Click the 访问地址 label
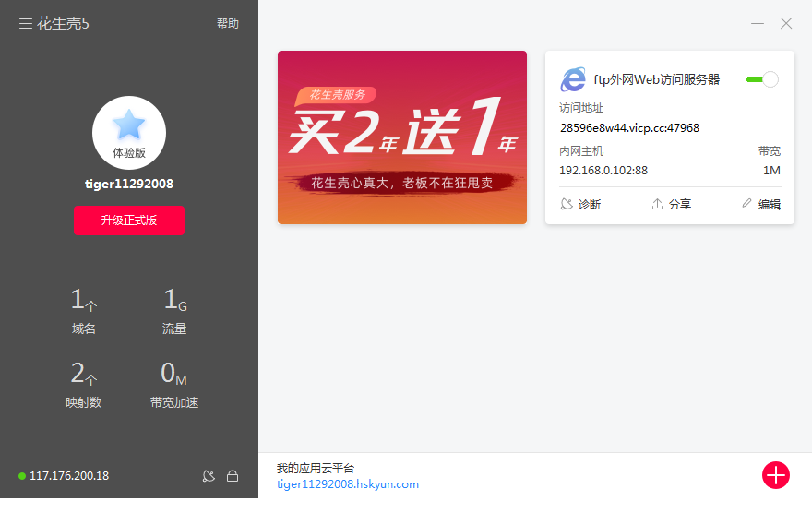Image resolution: width=812 pixels, height=525 pixels. [581, 108]
